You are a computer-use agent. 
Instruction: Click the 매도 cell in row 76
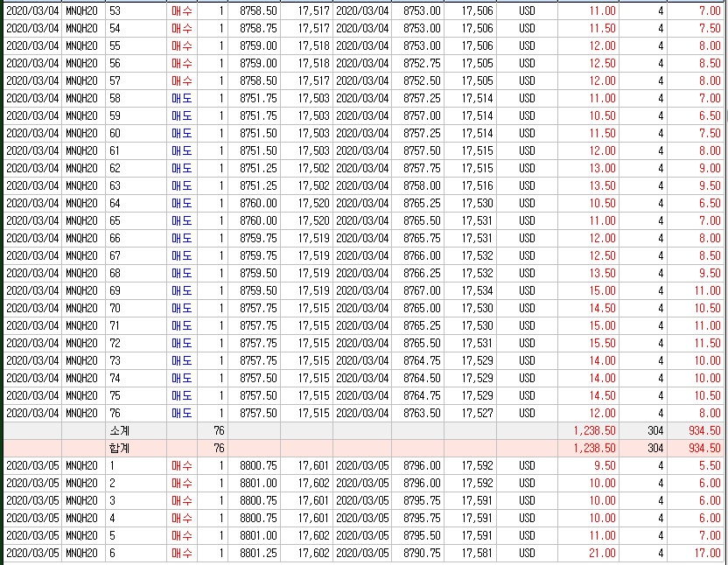click(x=181, y=413)
